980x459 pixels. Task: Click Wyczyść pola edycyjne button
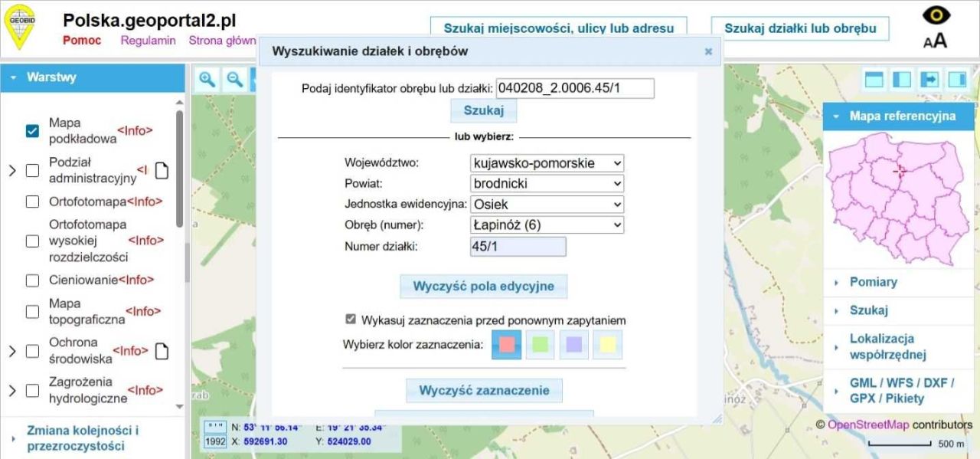click(483, 286)
